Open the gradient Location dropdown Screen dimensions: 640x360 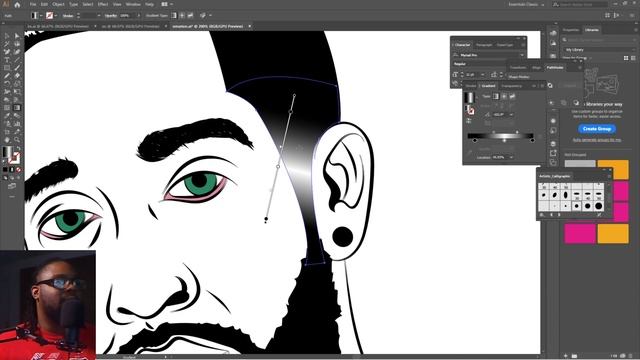(511, 157)
